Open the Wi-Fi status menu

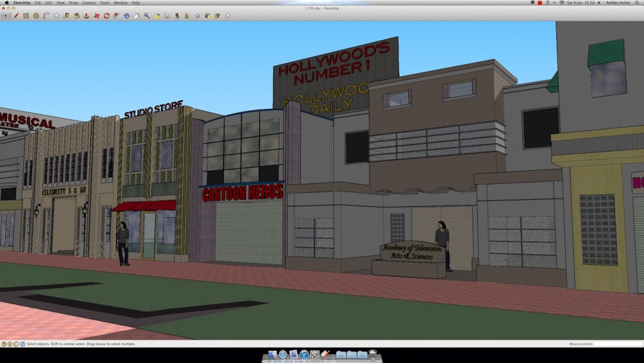pyautogui.click(x=562, y=3)
